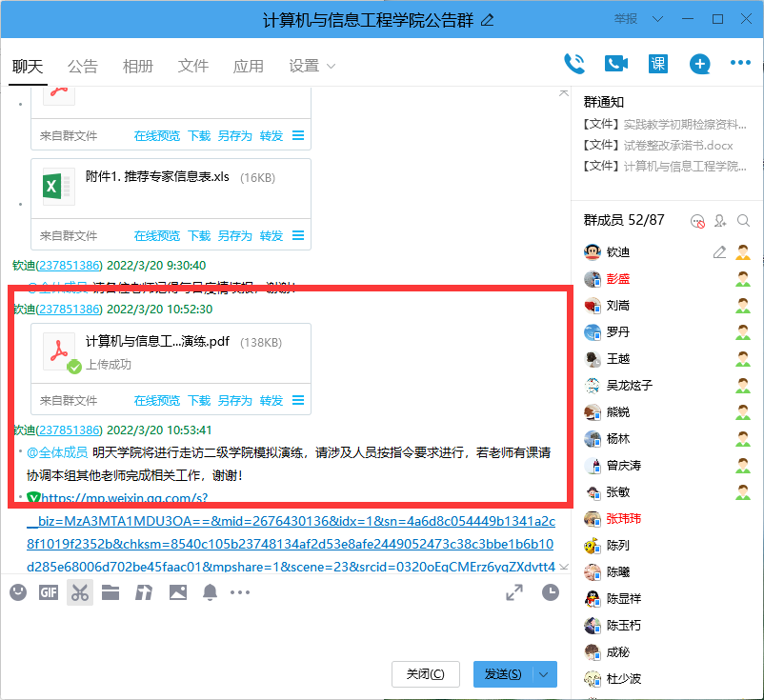This screenshot has height=700, width=764.
Task: Click 在线预览 to preview the Excel file
Action: pyautogui.click(x=156, y=235)
